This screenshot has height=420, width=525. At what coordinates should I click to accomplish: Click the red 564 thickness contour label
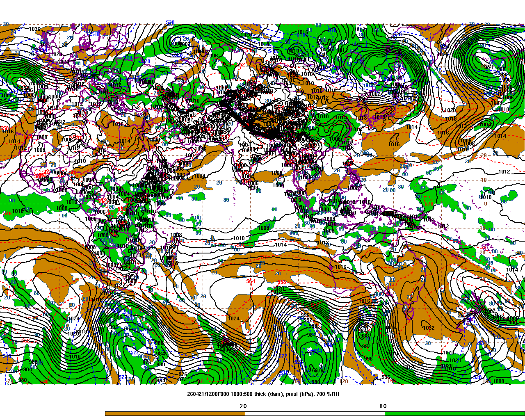[x=251, y=281]
